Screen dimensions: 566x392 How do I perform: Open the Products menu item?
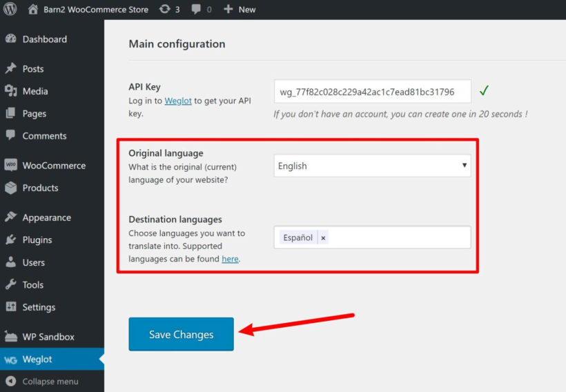click(40, 188)
